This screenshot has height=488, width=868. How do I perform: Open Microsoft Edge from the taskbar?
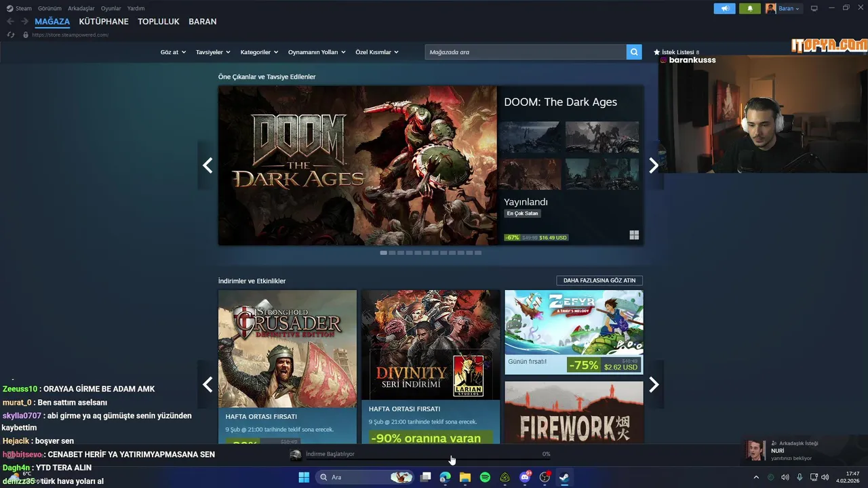click(446, 477)
